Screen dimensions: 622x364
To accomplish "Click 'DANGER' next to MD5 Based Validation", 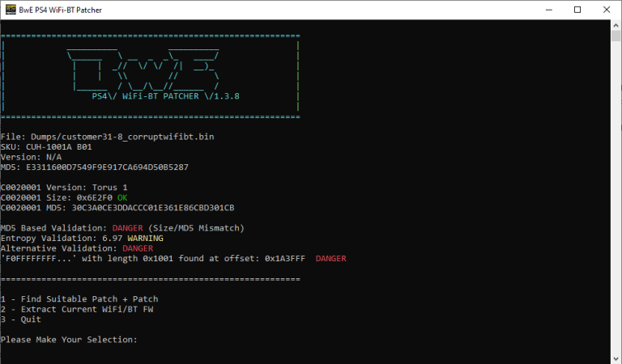I will click(x=127, y=228).
